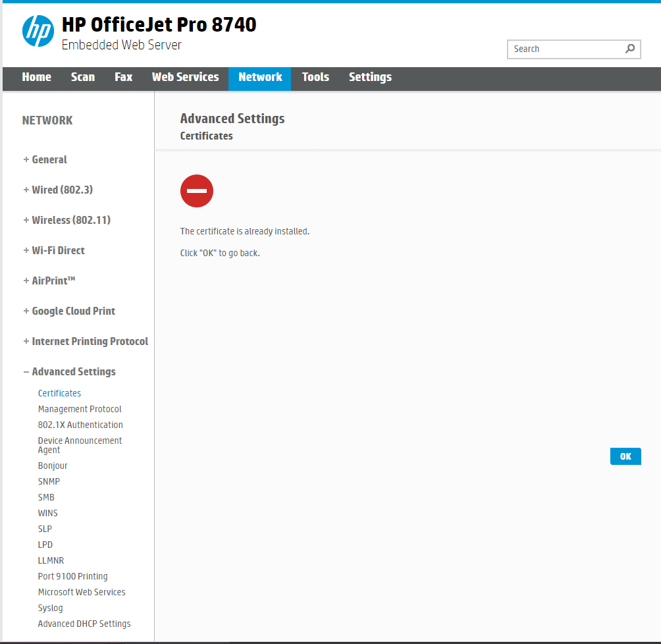Open the Home tab
Screen dimensions: 661x644
point(37,77)
